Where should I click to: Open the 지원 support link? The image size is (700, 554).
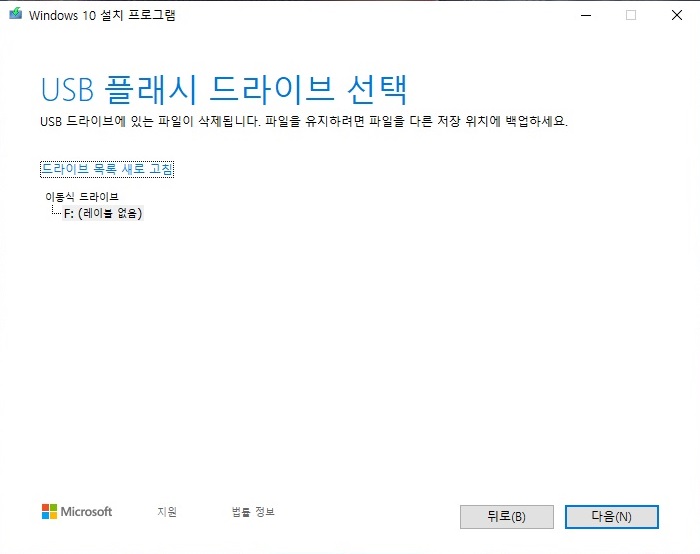pos(167,512)
